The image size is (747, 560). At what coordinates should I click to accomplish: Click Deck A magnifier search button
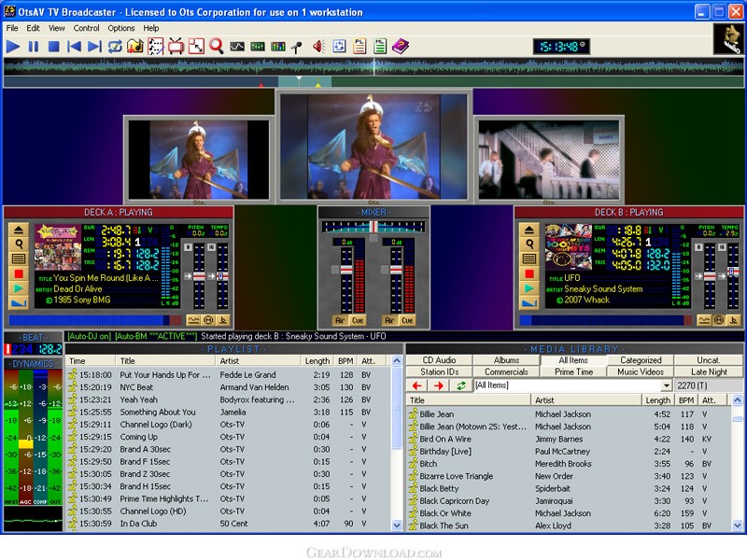tap(19, 245)
